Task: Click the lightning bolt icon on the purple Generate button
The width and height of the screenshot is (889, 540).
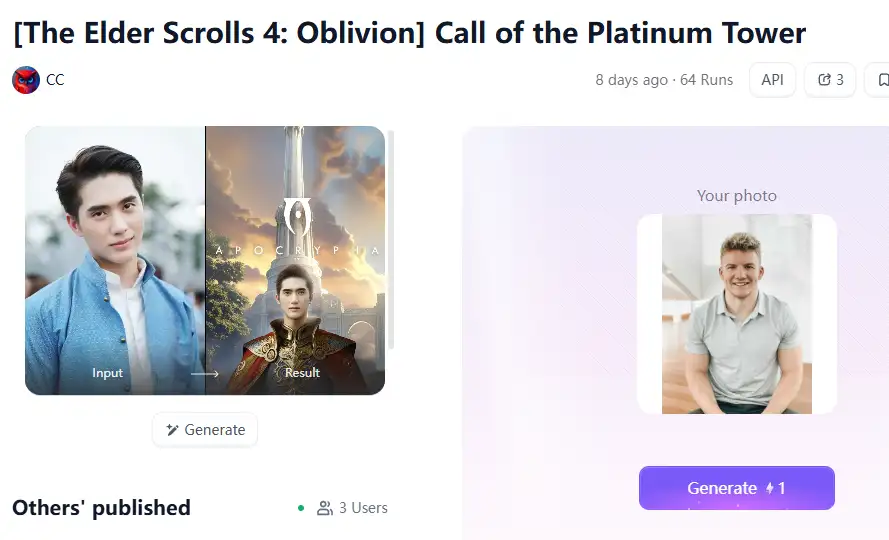Action: click(769, 488)
